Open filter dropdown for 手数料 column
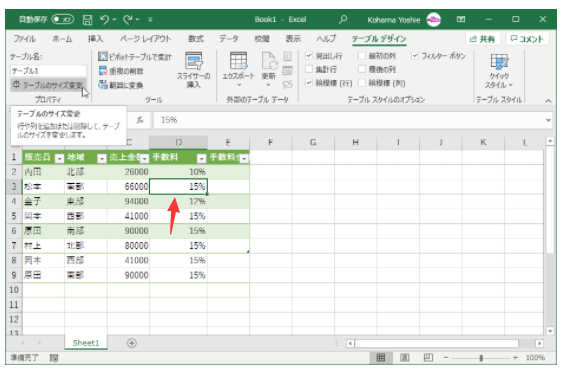This screenshot has width=562, height=369. coord(202,158)
